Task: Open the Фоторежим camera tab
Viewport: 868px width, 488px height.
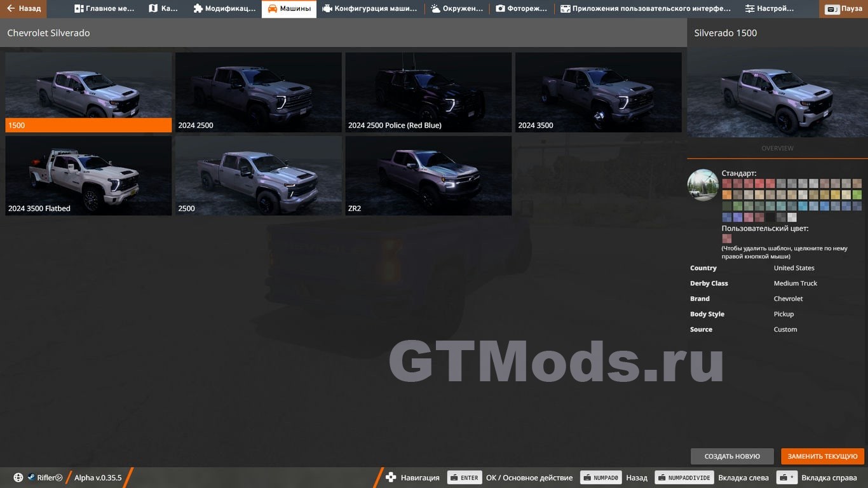Action: click(522, 9)
